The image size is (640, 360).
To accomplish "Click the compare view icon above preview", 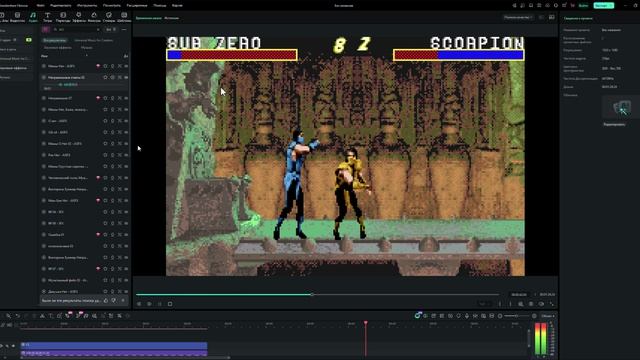I will click(x=542, y=18).
